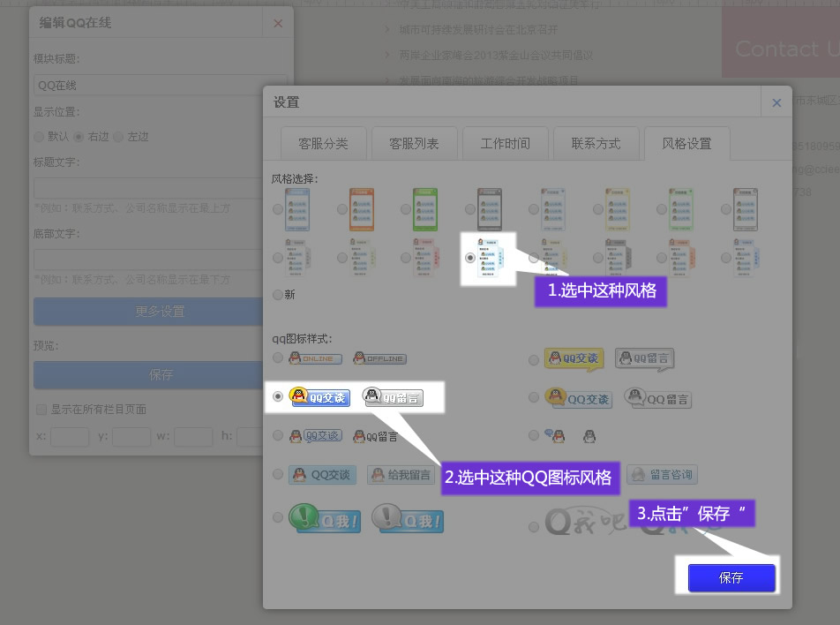Viewport: 840px width, 625px height.
Task: Choose the penguin icon with blue chat bubble
Action: pos(554,436)
